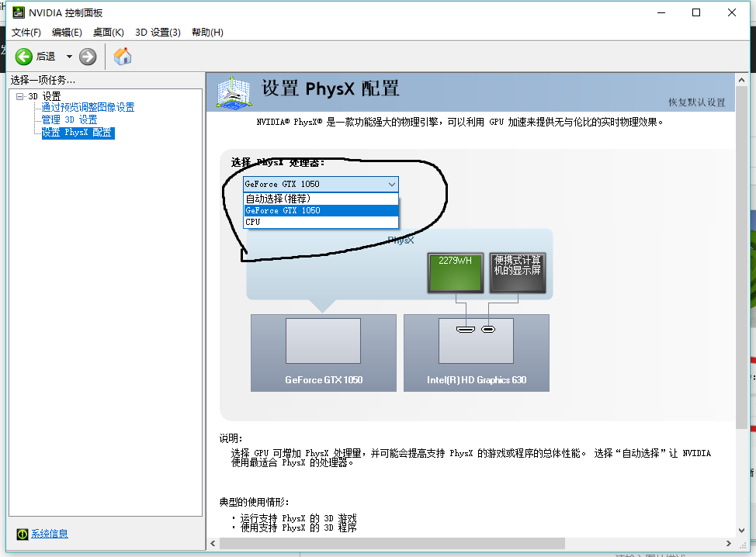Open the 系统信息 link
This screenshot has width=756, height=557.
pyautogui.click(x=50, y=534)
